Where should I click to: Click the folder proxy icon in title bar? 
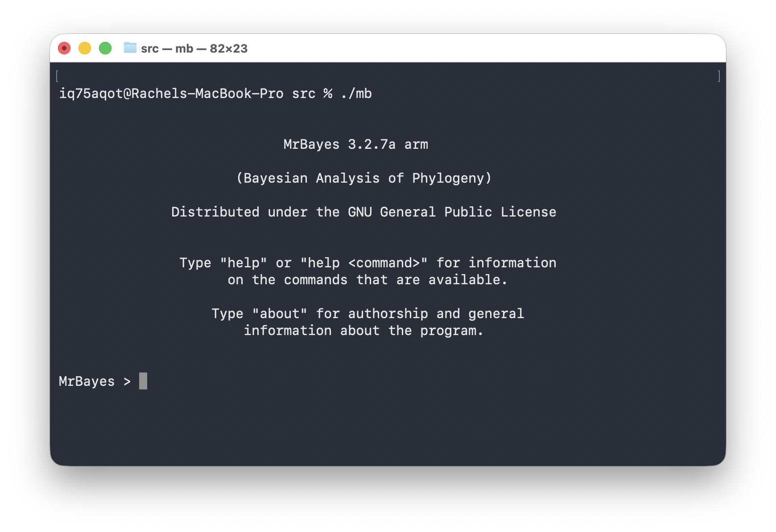pos(130,48)
